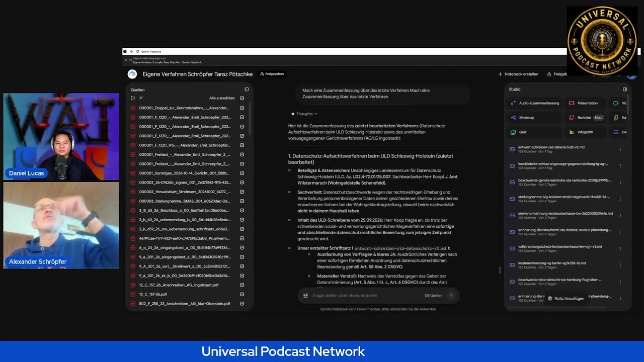Screen dimensions: 644x362
Task: Click PDF icon of 000001_Doppel_zur_Kenntnisnahme source
Action: [133, 108]
